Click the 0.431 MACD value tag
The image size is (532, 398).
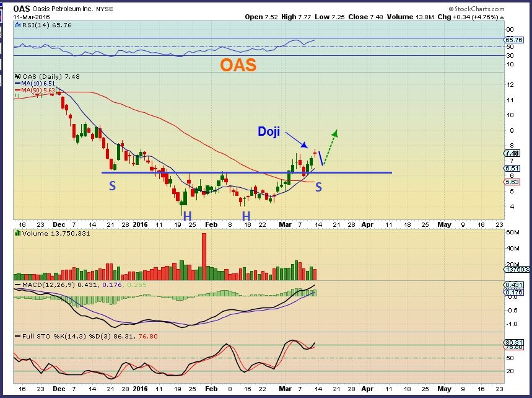pos(513,285)
